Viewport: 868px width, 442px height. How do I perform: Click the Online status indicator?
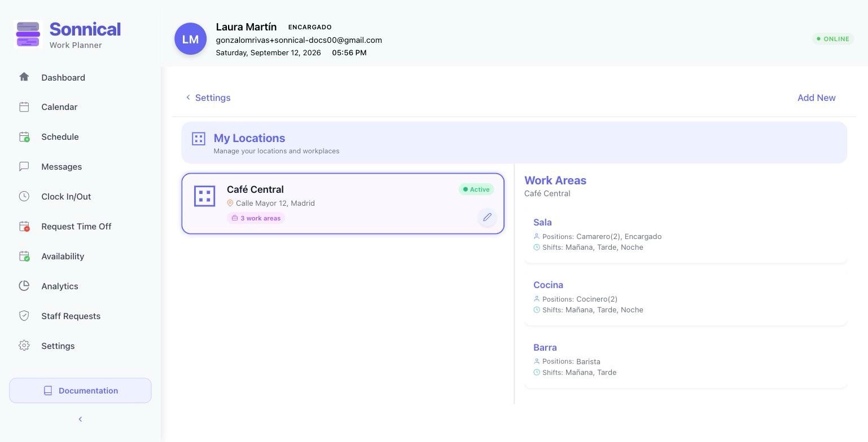(833, 39)
